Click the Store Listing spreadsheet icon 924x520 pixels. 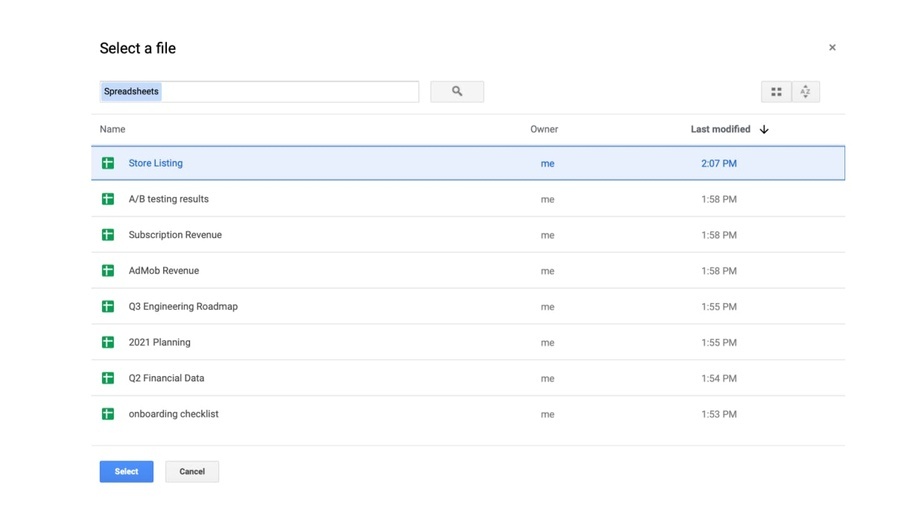[x=108, y=163]
